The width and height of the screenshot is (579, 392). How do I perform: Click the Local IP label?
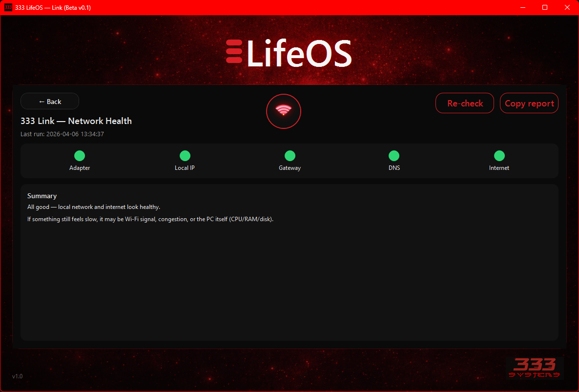click(x=185, y=168)
